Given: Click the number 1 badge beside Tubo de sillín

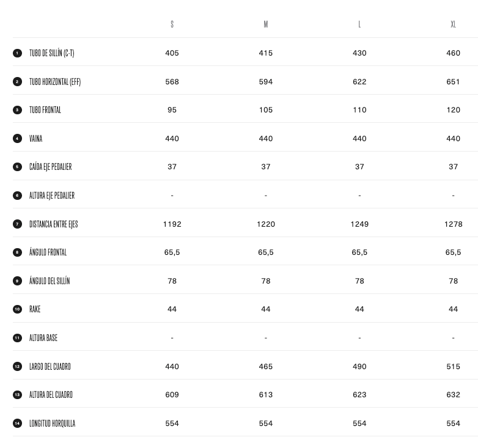Looking at the screenshot, I should tap(17, 53).
